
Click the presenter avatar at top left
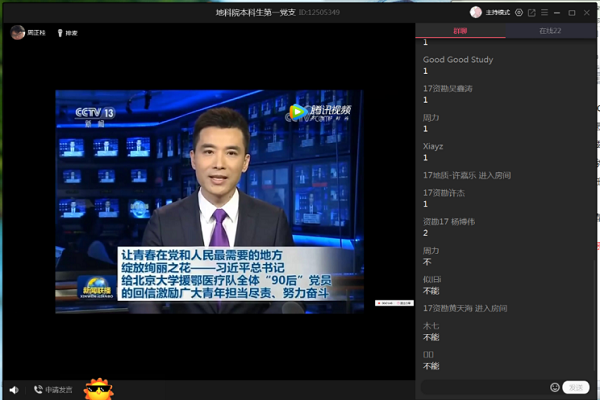[17, 32]
